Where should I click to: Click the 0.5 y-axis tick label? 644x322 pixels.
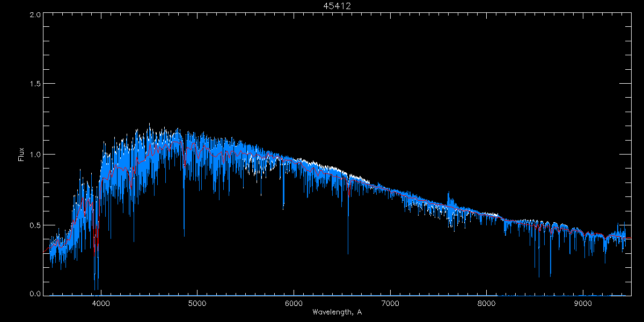34,225
